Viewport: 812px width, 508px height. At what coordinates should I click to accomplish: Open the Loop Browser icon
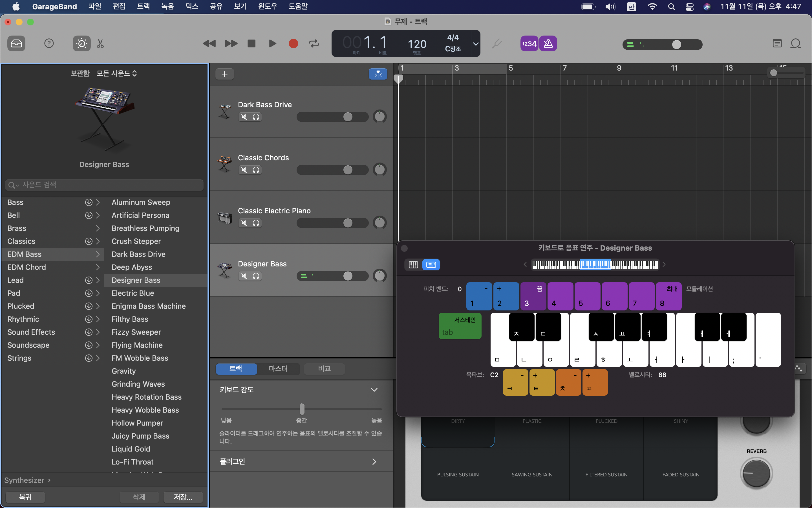pyautogui.click(x=796, y=43)
